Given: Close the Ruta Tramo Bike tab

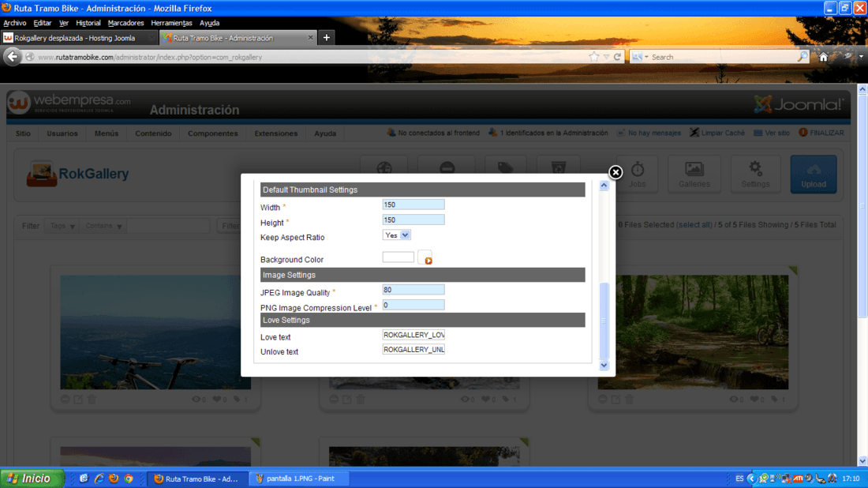Looking at the screenshot, I should (310, 38).
